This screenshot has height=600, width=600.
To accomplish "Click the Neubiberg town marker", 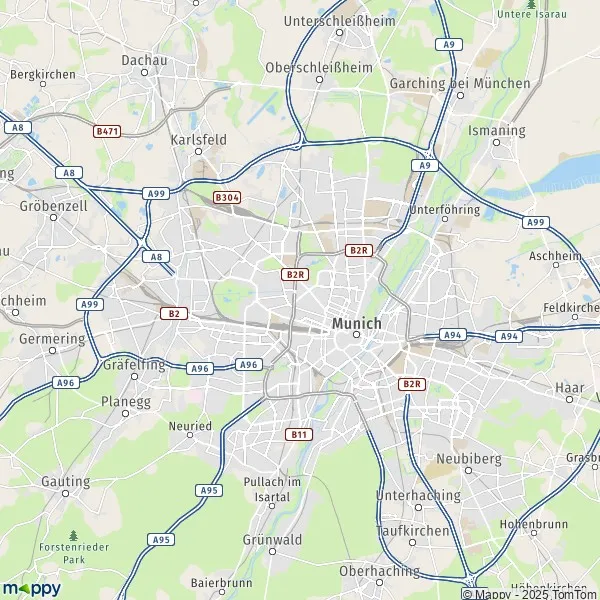I will (x=468, y=470).
